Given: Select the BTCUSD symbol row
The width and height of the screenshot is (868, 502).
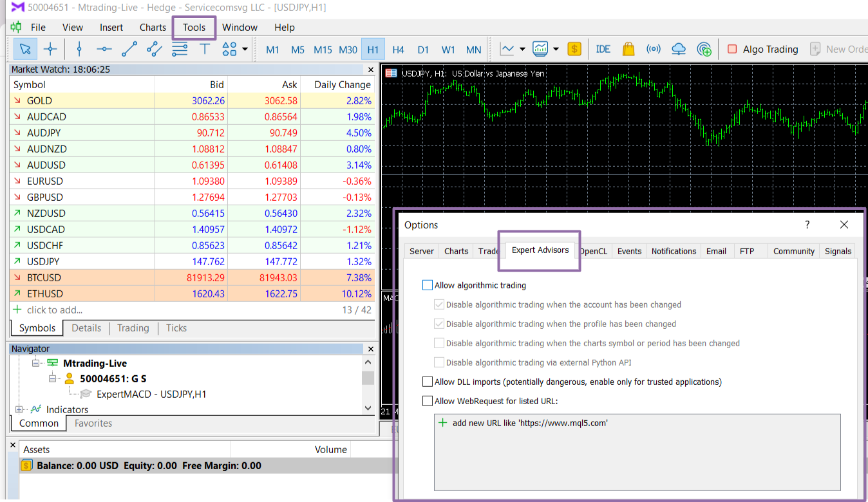Looking at the screenshot, I should click(193, 277).
